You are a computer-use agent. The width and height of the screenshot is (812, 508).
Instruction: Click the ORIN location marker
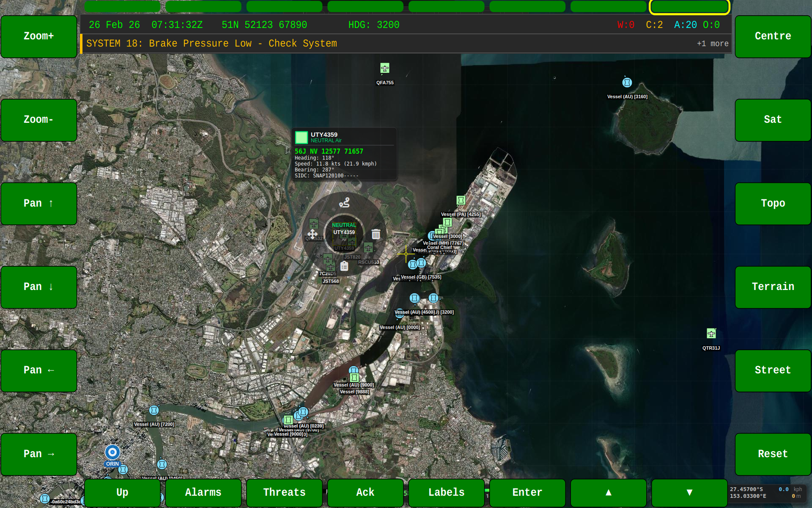[x=112, y=453]
